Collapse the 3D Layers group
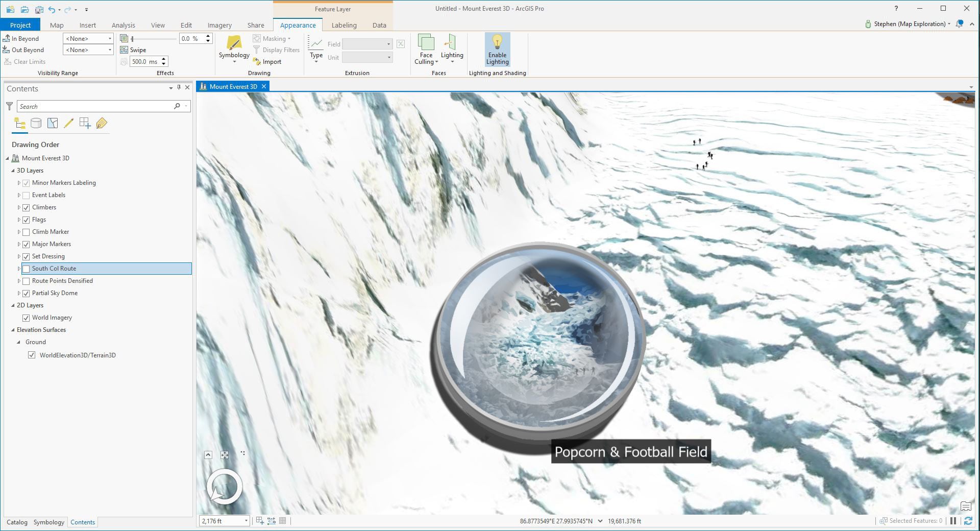 pos(13,171)
